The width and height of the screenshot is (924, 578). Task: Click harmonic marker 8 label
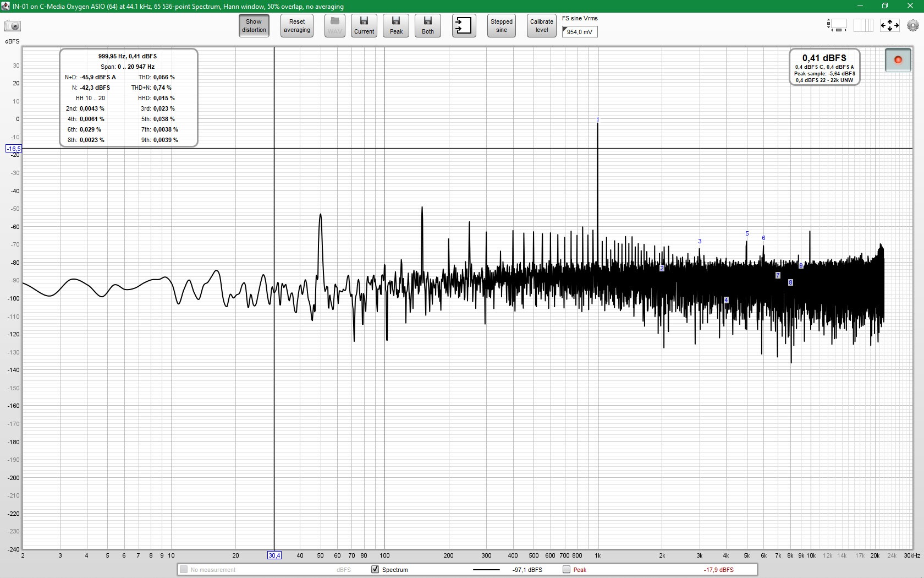(x=790, y=282)
